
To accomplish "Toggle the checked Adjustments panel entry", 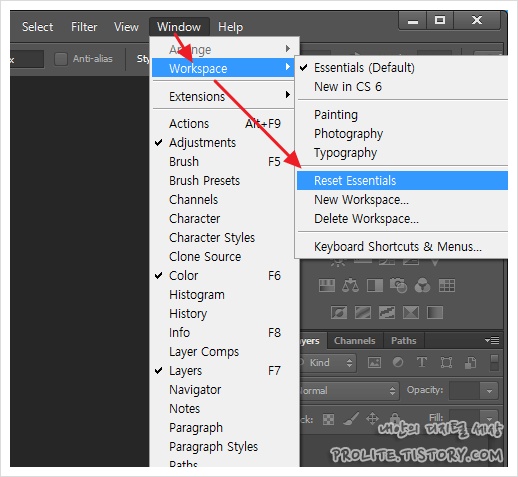I will coord(224,143).
